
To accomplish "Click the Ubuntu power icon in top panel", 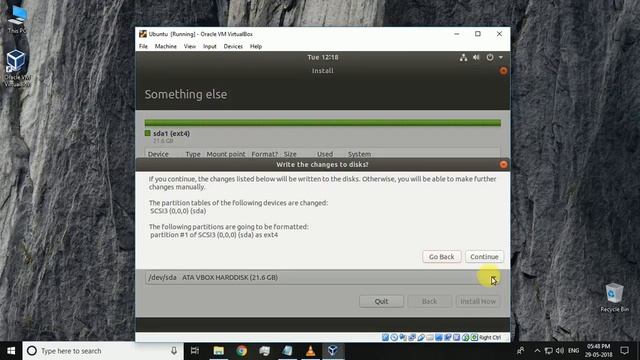I will pyautogui.click(x=490, y=58).
